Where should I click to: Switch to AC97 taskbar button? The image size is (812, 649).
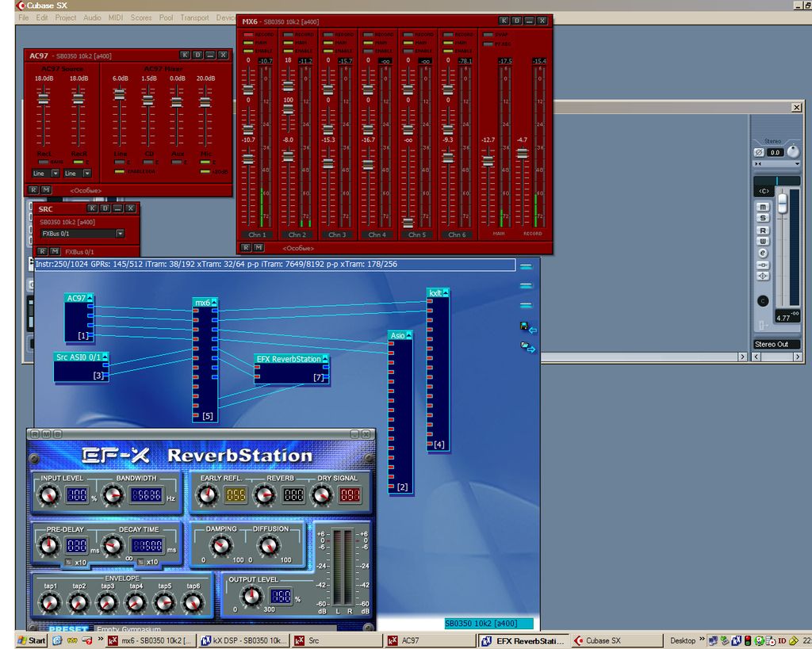tap(431, 640)
